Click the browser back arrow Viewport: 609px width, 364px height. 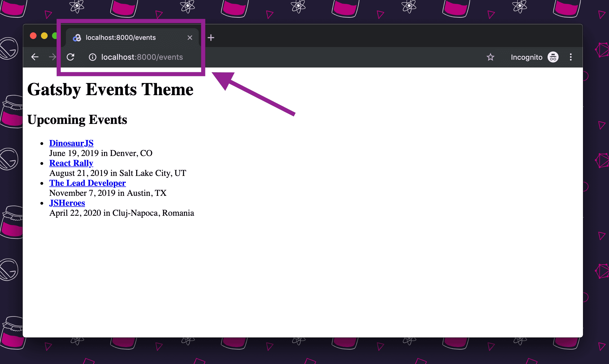coord(35,57)
